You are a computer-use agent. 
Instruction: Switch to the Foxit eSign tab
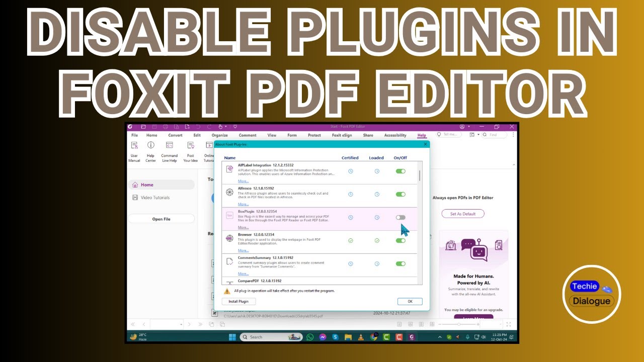tap(342, 135)
